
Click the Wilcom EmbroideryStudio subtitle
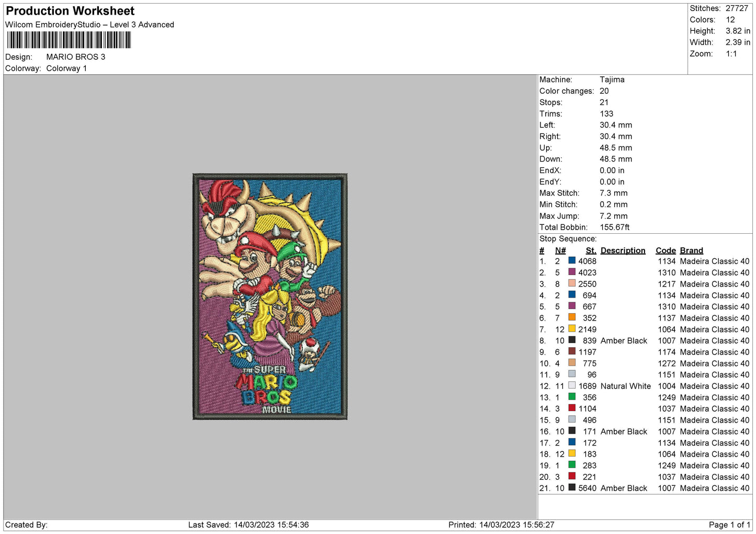pos(89,25)
